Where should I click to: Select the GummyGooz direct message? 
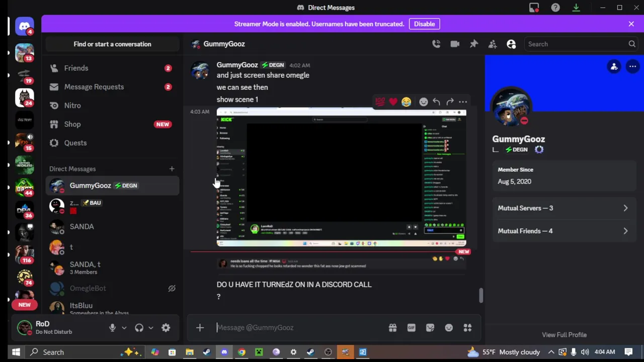(112, 186)
